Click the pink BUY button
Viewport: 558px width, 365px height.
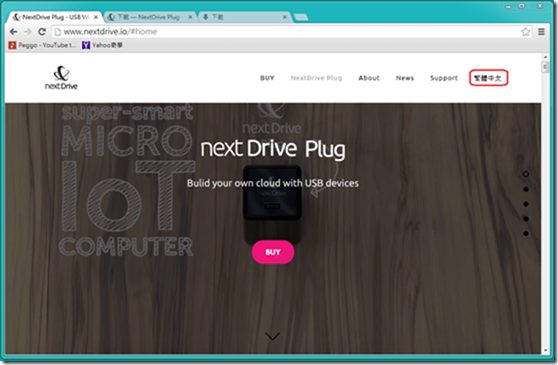coord(273,252)
